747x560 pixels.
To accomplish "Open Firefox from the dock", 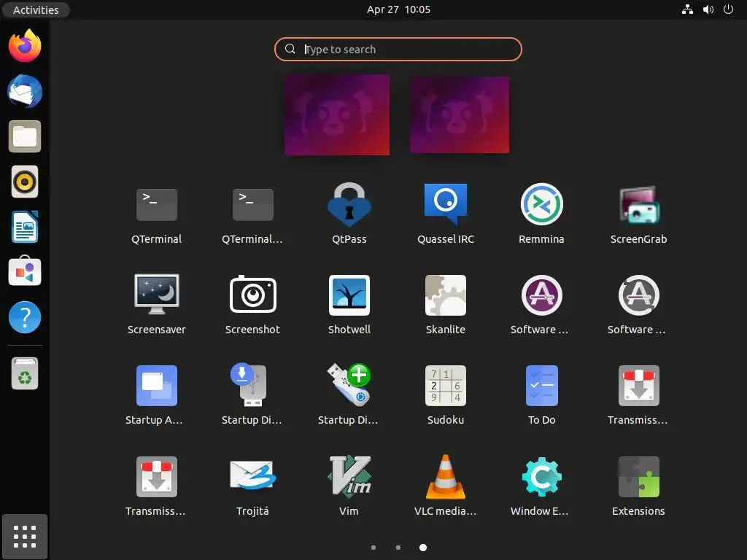I will click(x=25, y=46).
